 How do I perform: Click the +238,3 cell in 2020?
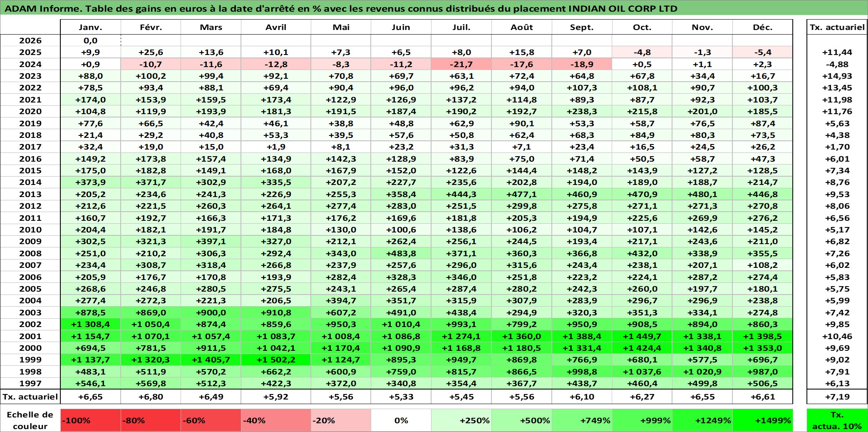point(582,111)
